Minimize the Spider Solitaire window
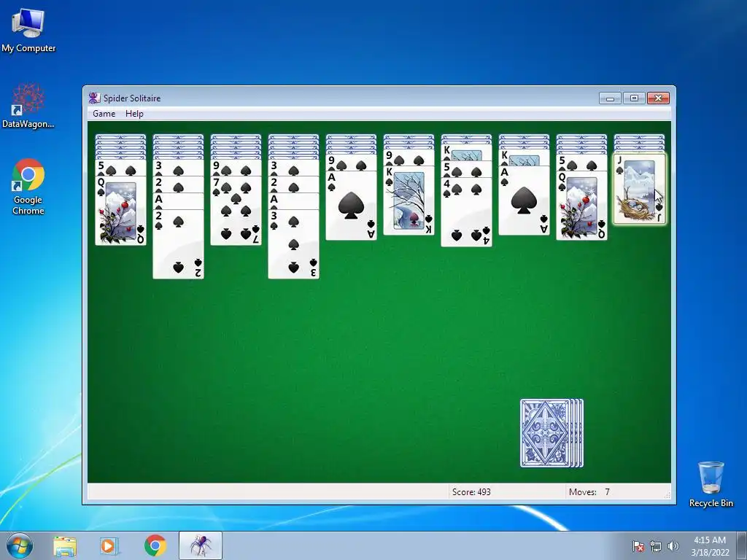The image size is (747, 560). [x=611, y=98]
